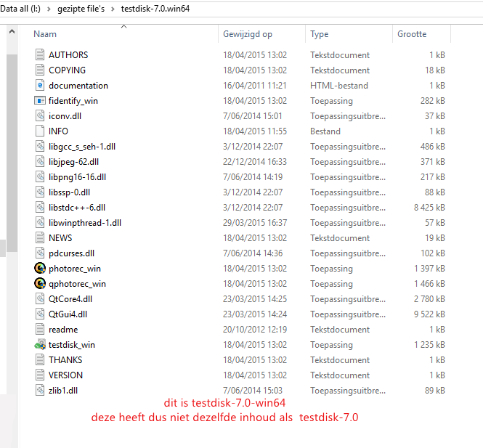Select the NEWS text document icon
This screenshot has height=448, width=483.
click(x=40, y=237)
